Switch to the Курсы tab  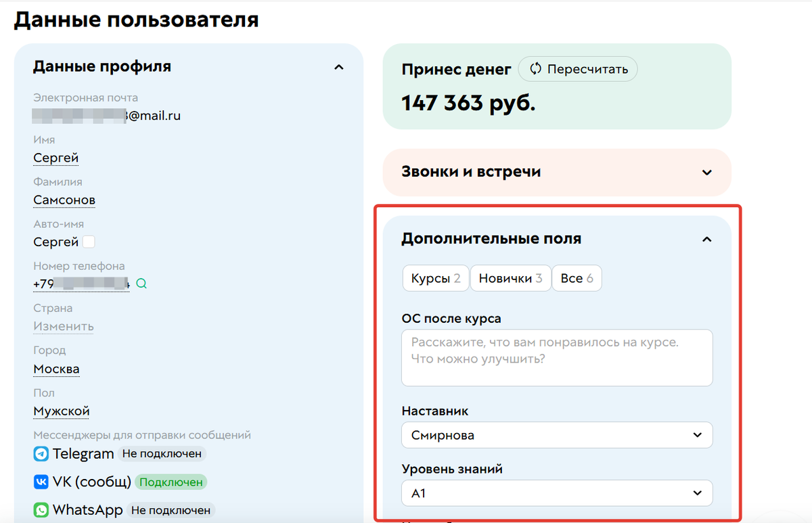435,277
